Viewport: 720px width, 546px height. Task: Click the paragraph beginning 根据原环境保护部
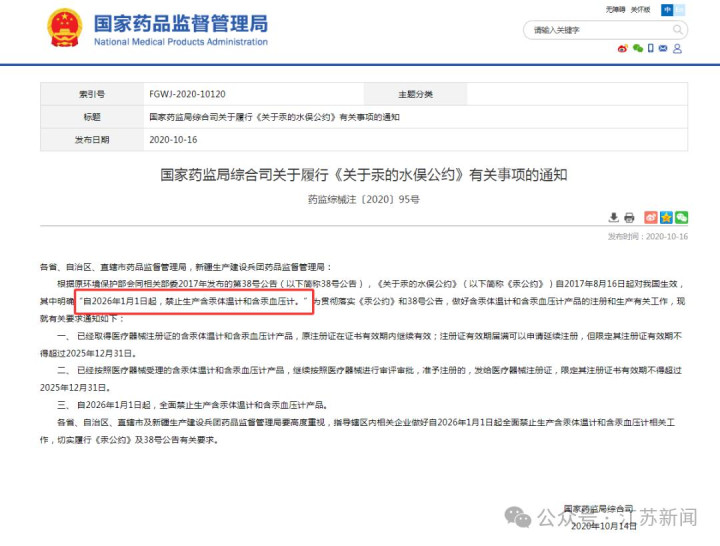click(364, 301)
